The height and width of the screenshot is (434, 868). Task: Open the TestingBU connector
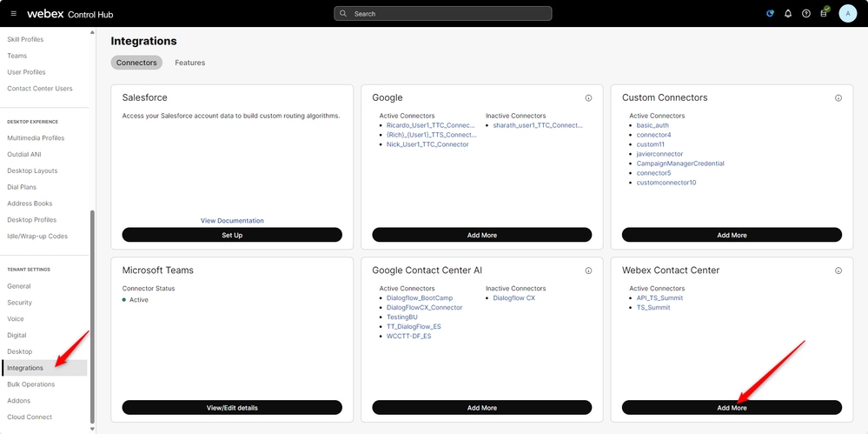tap(402, 317)
